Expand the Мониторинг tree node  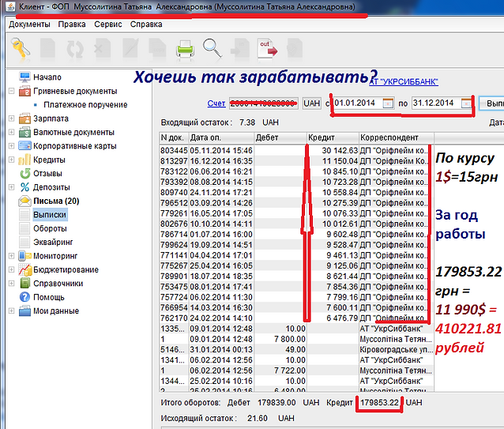pos(11,256)
